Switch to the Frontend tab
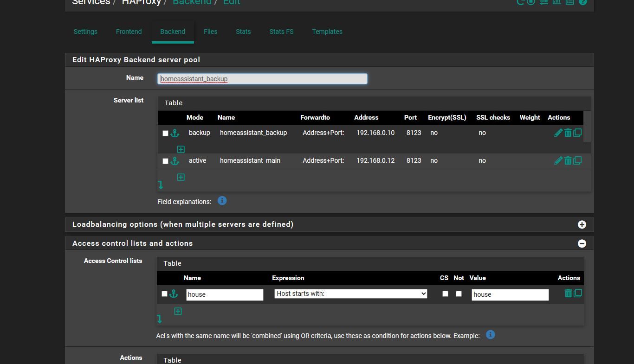Viewport: 634px width, 364px height. click(129, 32)
